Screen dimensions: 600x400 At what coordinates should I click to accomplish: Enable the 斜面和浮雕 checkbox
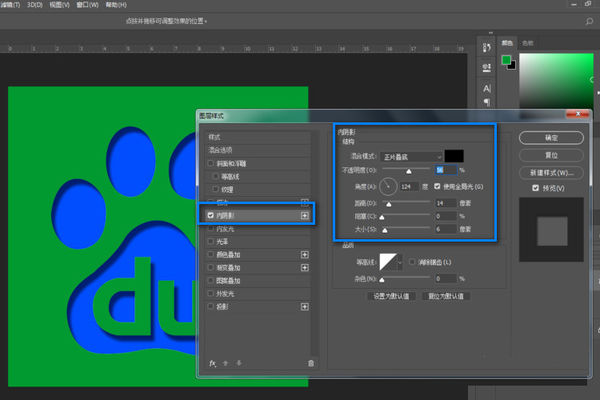pyautogui.click(x=210, y=163)
